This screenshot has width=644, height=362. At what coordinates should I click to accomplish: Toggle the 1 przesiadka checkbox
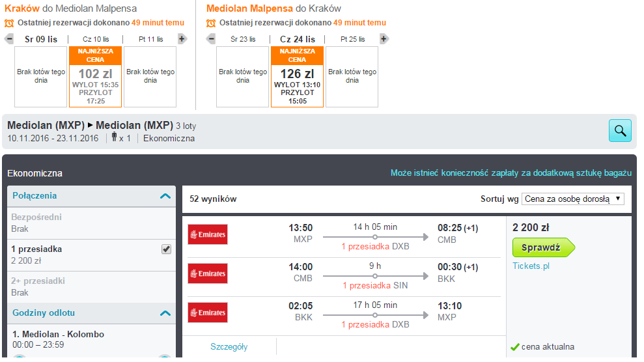[166, 249]
